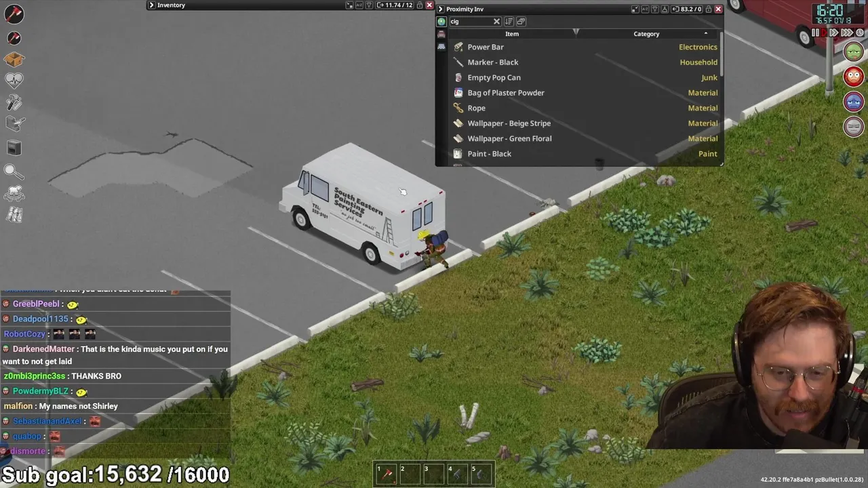This screenshot has width=868, height=488.
Task: Select hotbar slot 5
Action: click(x=481, y=474)
